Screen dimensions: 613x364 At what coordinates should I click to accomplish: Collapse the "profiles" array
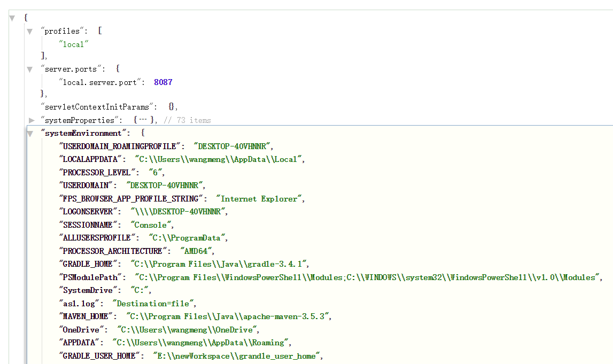[30, 32]
